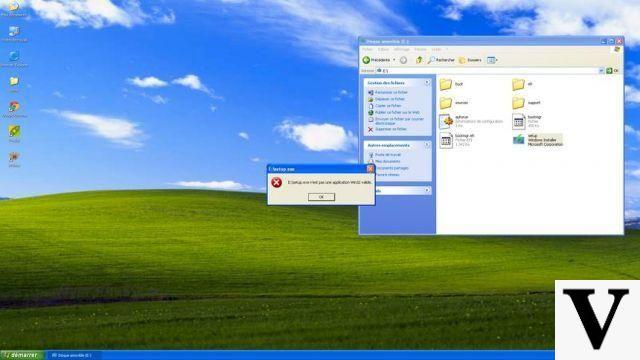Image resolution: width=640 pixels, height=360 pixels.
Task: Open the Views dropdown arrow in toolbar
Action: pyautogui.click(x=496, y=60)
